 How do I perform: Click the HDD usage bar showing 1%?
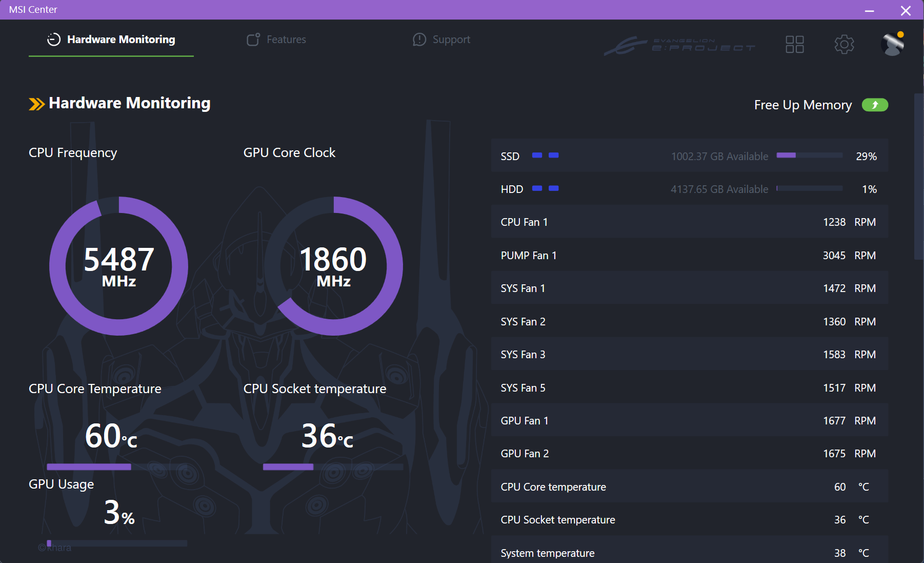point(810,188)
